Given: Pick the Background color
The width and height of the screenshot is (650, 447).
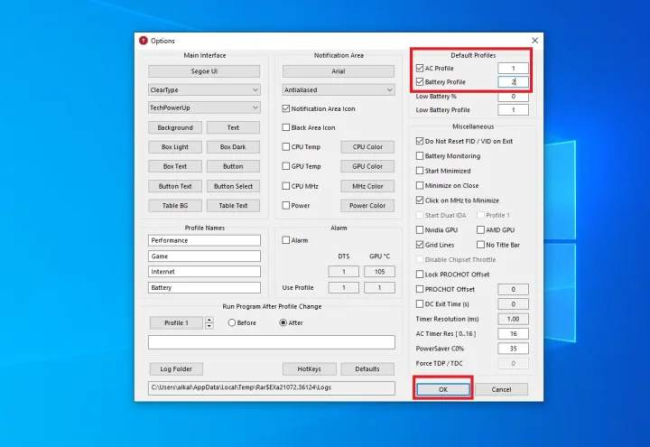Looking at the screenshot, I should coord(175,128).
